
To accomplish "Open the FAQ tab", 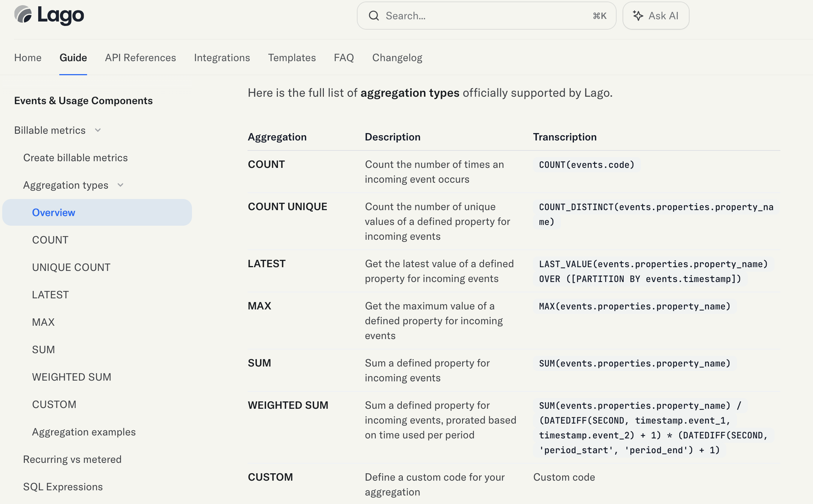I will click(x=344, y=57).
